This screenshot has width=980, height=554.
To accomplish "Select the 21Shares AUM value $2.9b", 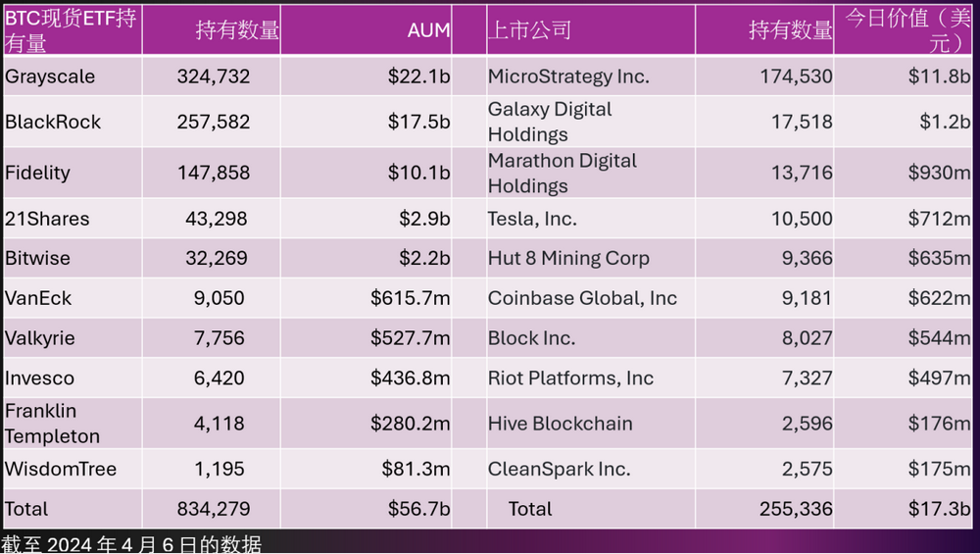I will (x=424, y=219).
